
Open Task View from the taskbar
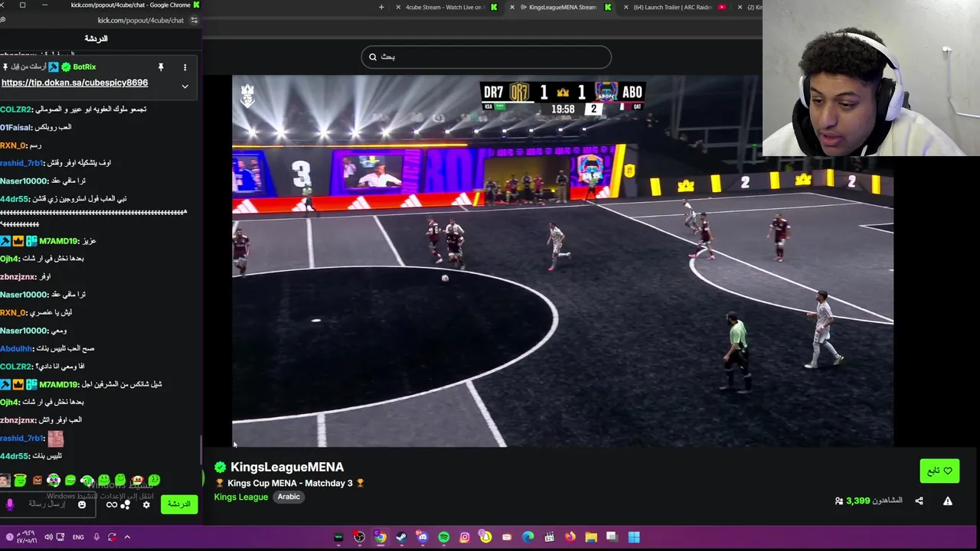612,537
